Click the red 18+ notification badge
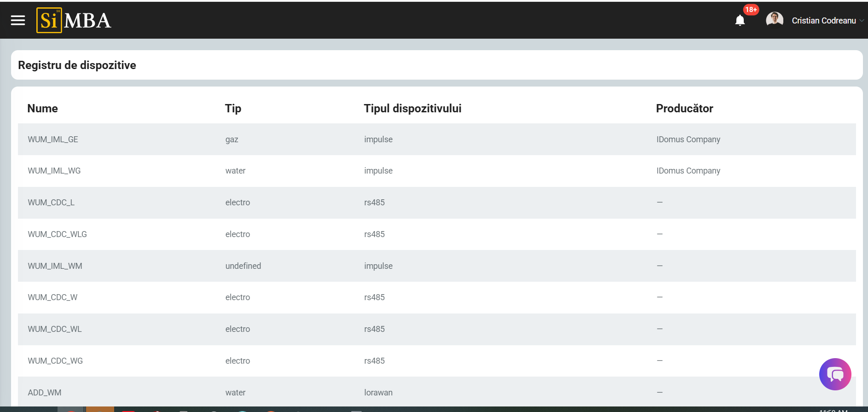868x412 pixels. 751,10
